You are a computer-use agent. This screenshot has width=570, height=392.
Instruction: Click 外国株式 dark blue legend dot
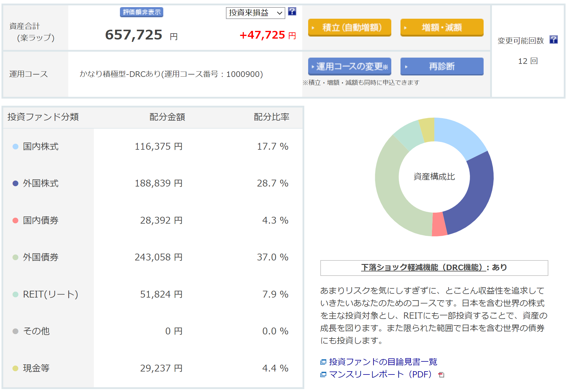pyautogui.click(x=15, y=184)
